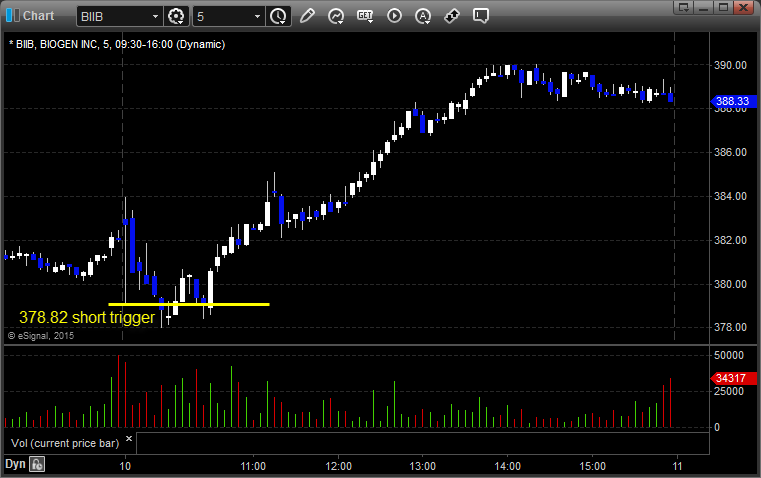Click the bar replay play icon
This screenshot has width=761, height=478.
[394, 16]
